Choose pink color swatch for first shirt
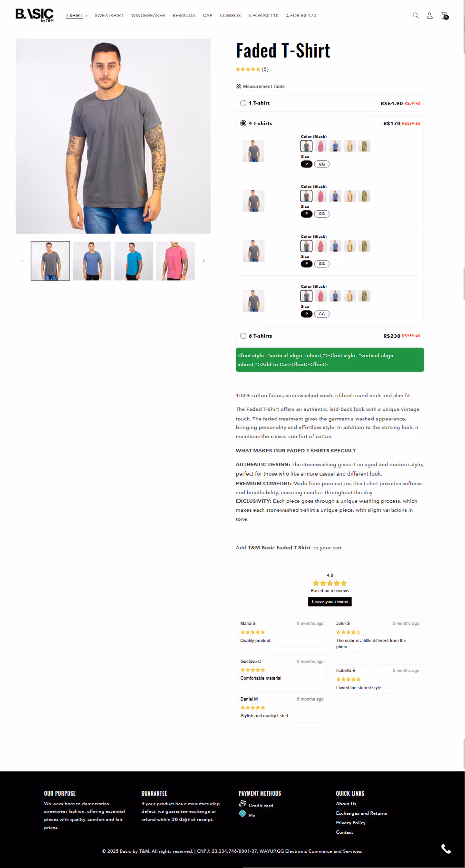Screen dimensions: 465x868 (x=321, y=146)
